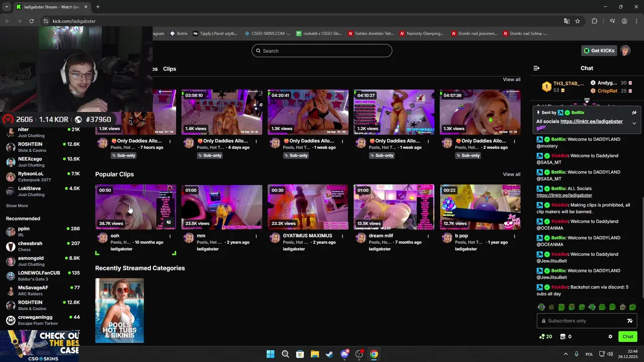The image size is (644, 362).
Task: Open chat settings gear icon
Action: coord(610,337)
